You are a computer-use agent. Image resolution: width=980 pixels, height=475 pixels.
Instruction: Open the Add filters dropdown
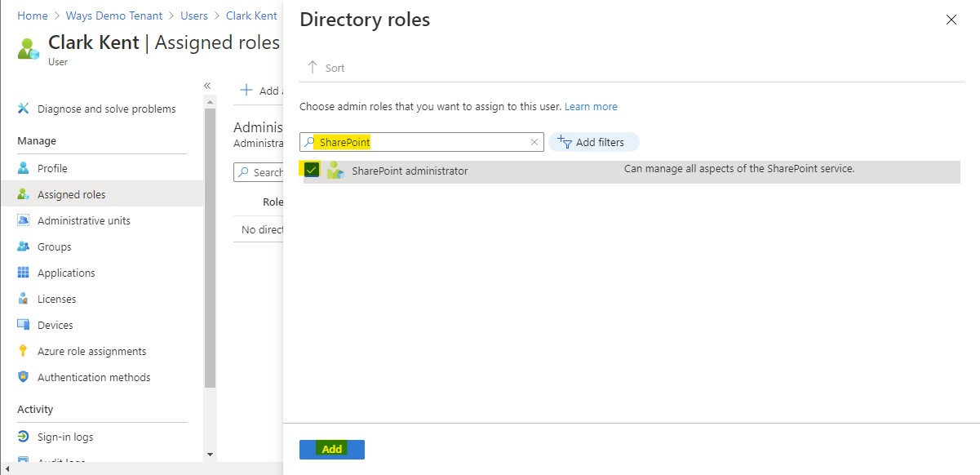coord(594,141)
